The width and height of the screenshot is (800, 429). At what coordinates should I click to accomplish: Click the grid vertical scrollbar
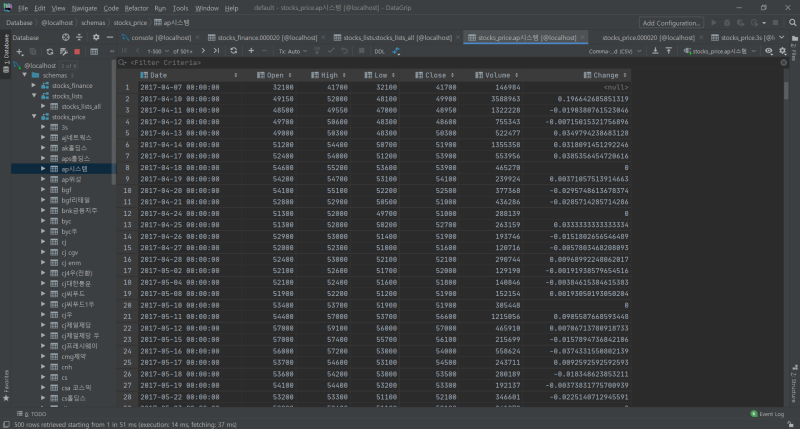pos(786,90)
